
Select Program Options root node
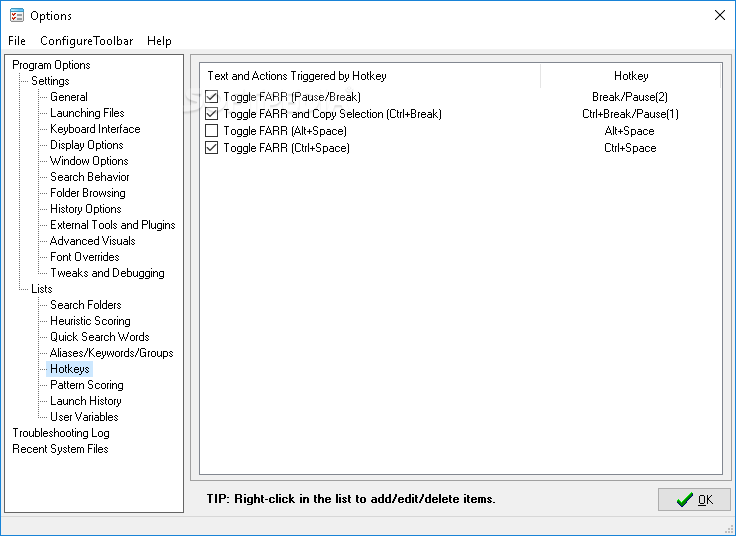click(x=51, y=65)
